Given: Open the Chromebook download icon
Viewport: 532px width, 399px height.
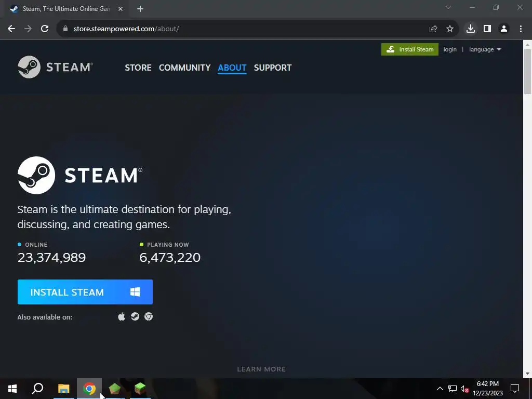Looking at the screenshot, I should 149,316.
